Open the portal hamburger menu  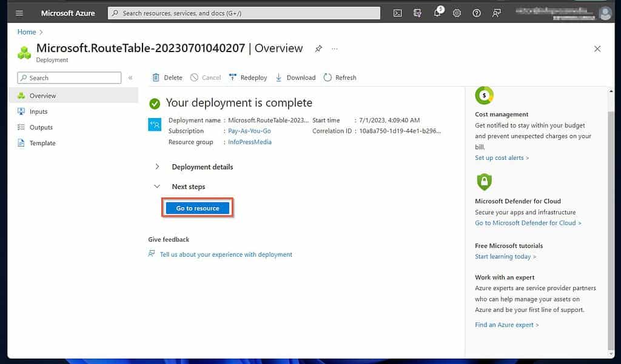click(19, 13)
